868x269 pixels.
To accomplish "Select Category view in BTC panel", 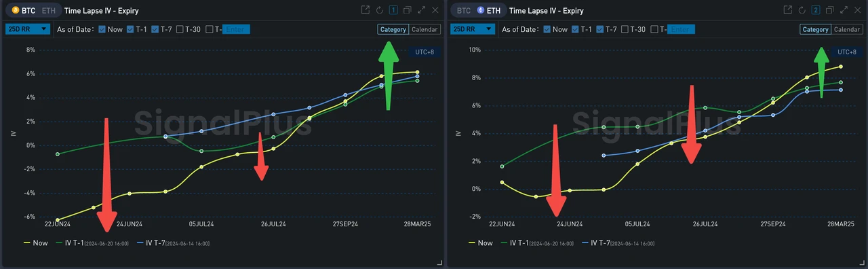I will [x=393, y=29].
